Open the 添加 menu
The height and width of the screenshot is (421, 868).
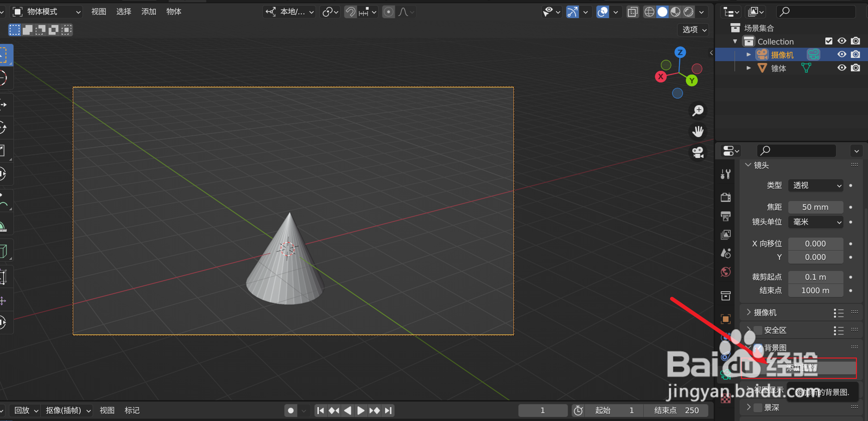(149, 12)
